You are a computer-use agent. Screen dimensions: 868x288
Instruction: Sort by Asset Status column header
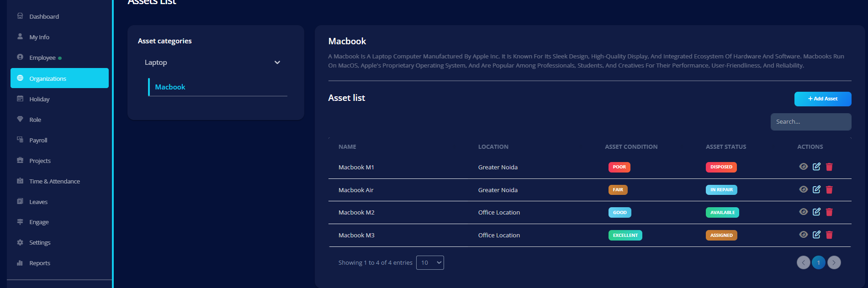(x=726, y=147)
